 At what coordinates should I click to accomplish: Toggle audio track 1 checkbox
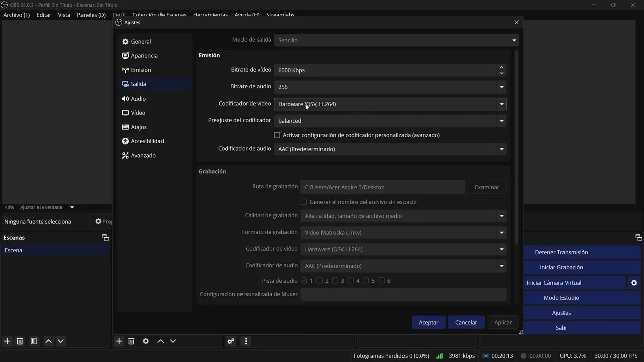(304, 281)
